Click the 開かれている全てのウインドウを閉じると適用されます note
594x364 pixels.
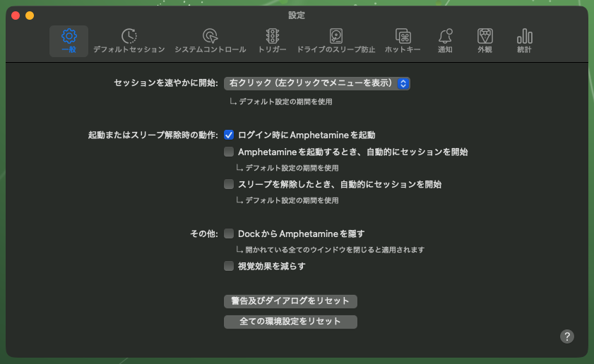tap(335, 250)
